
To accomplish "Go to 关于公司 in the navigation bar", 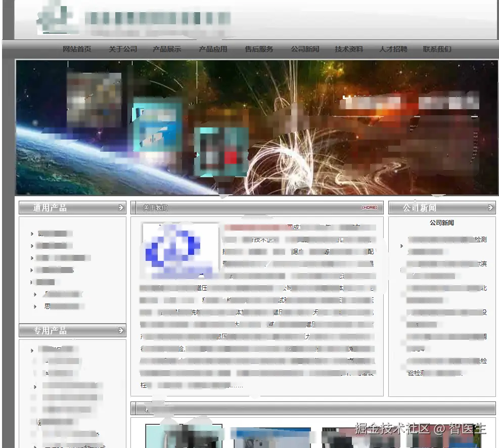I will (x=123, y=49).
